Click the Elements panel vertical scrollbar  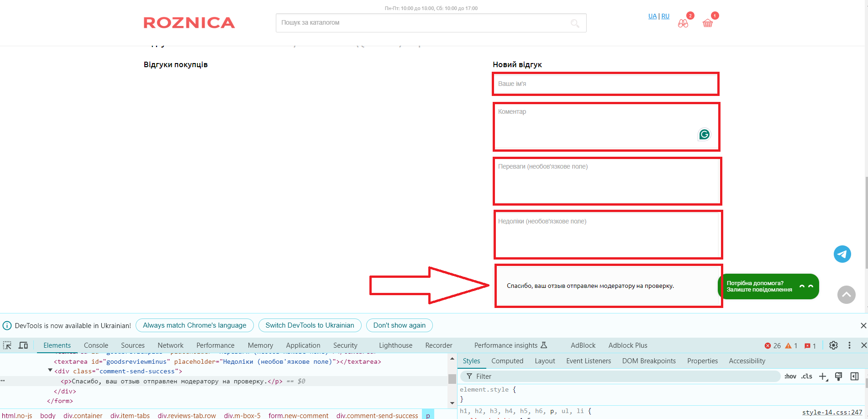point(452,379)
